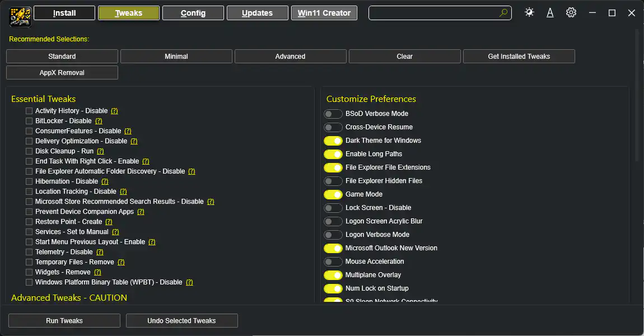The image size is (644, 336).
Task: Check Hibernation - Disable checkbox
Action: 29,181
